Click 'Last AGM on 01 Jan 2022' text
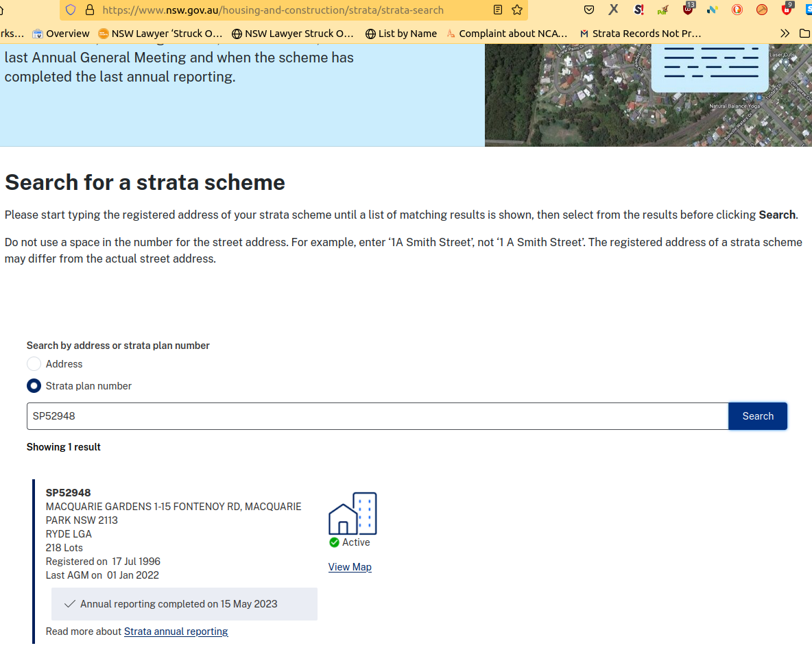Viewport: 812px width, 650px height. [x=103, y=575]
